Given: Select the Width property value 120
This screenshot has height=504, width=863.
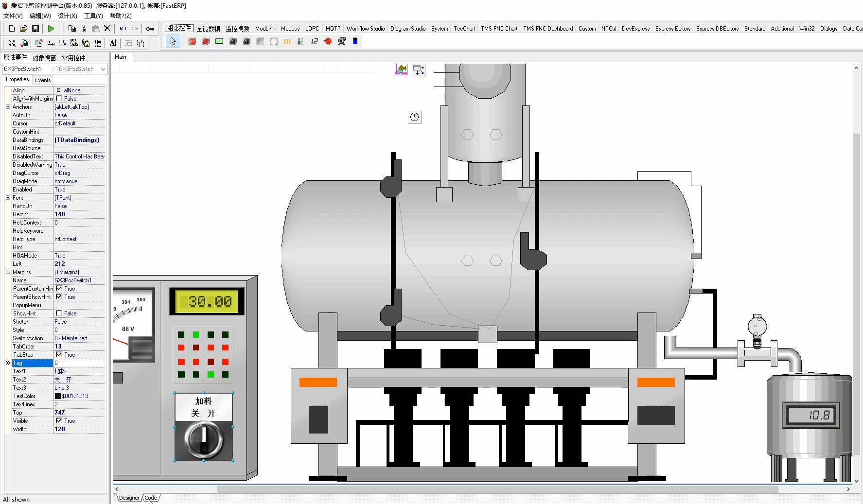Looking at the screenshot, I should (79, 429).
